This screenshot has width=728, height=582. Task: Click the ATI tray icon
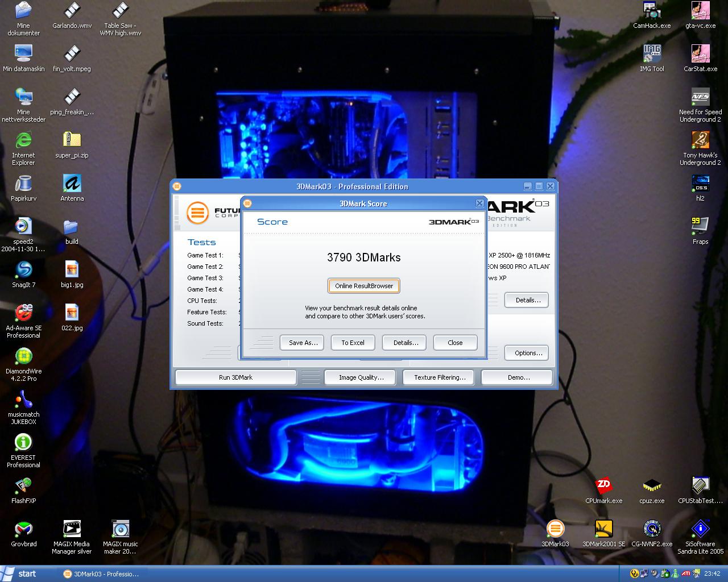686,574
